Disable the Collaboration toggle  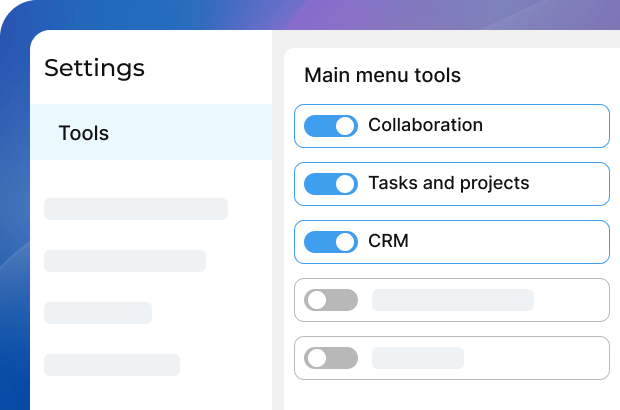[330, 126]
